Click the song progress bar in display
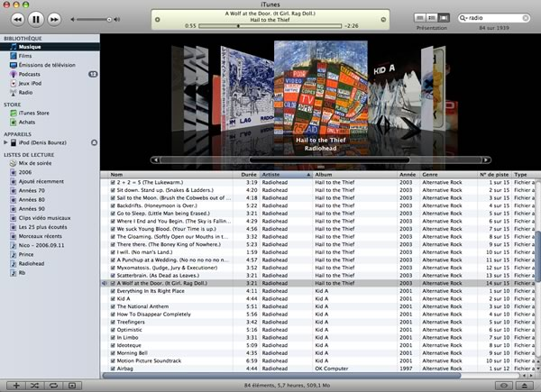 point(270,26)
